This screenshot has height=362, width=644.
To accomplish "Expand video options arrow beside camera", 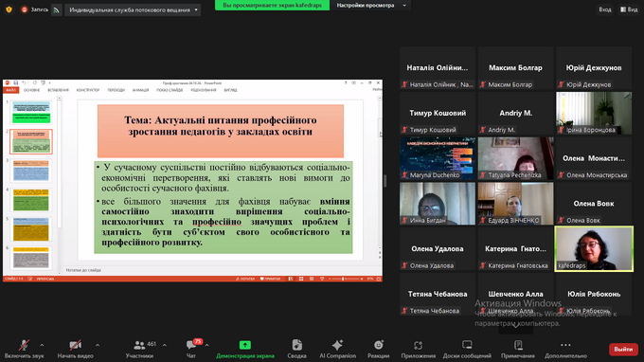I will point(98,345).
